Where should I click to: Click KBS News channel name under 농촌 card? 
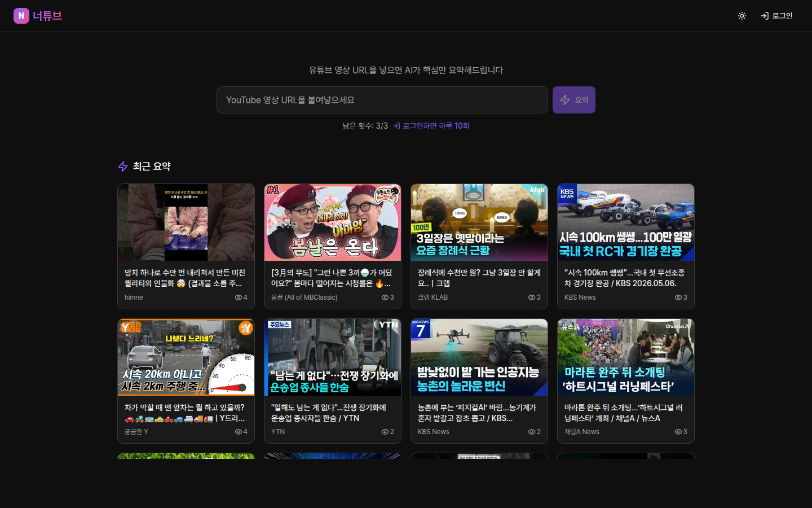[434, 432]
